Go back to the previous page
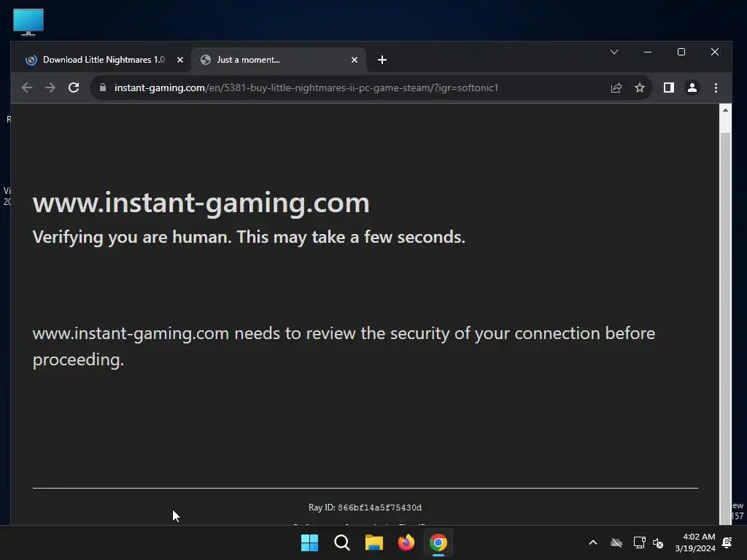The image size is (747, 560). (27, 87)
